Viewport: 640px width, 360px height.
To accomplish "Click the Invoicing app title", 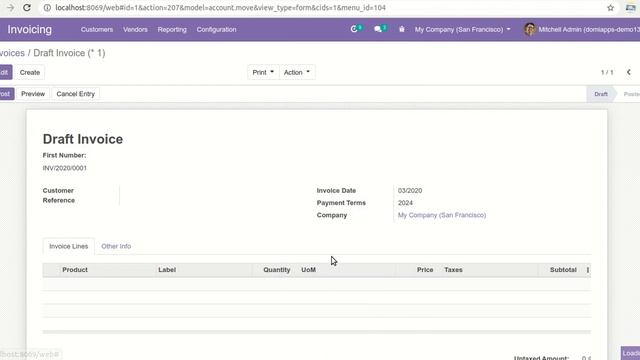I will 30,29.
